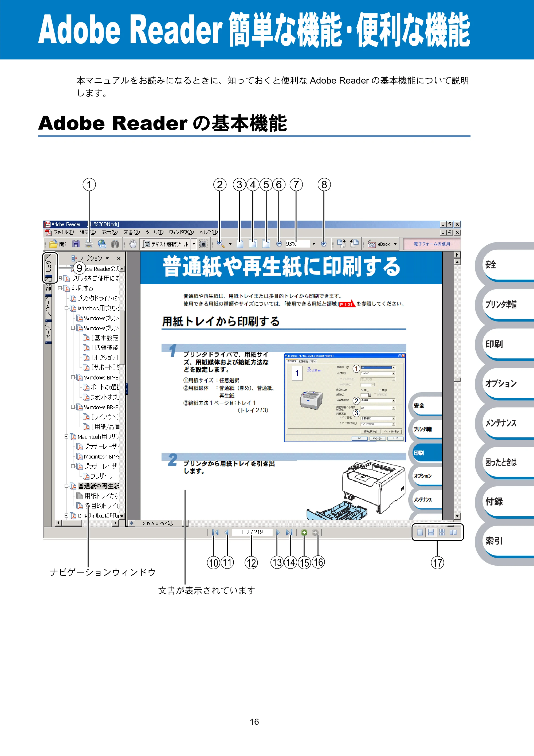Screen dimensions: 534x756
Task: Close the navigation pane with X
Action: tap(119, 258)
